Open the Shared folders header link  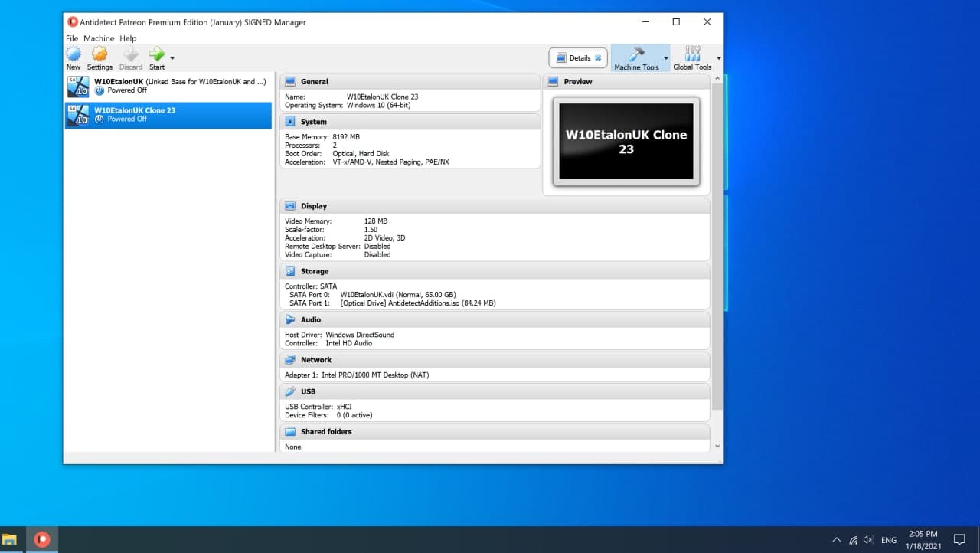[x=326, y=432]
